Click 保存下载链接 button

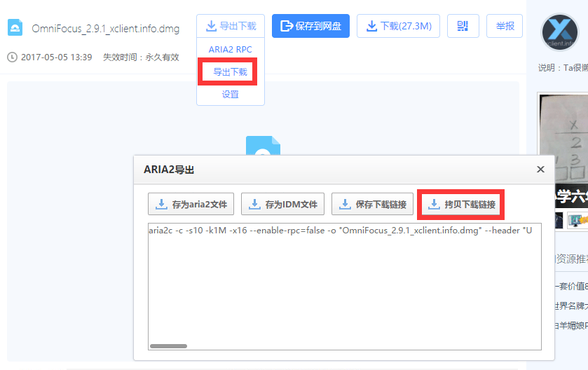pyautogui.click(x=372, y=204)
